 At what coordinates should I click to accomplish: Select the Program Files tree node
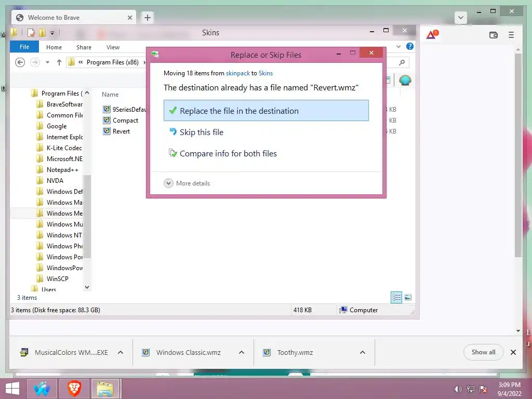coord(57,93)
